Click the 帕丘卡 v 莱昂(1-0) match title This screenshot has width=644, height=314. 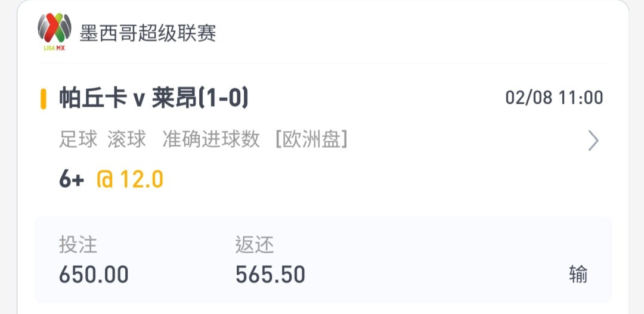[154, 98]
